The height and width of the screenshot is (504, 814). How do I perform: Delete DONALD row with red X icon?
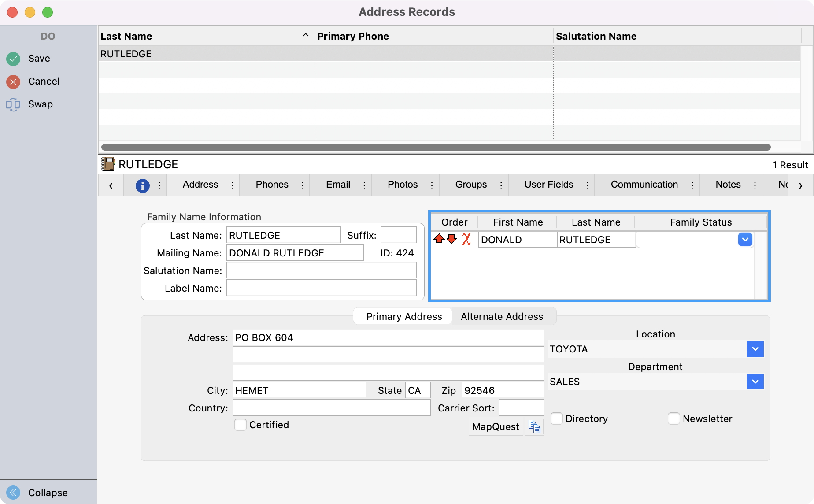coord(466,239)
